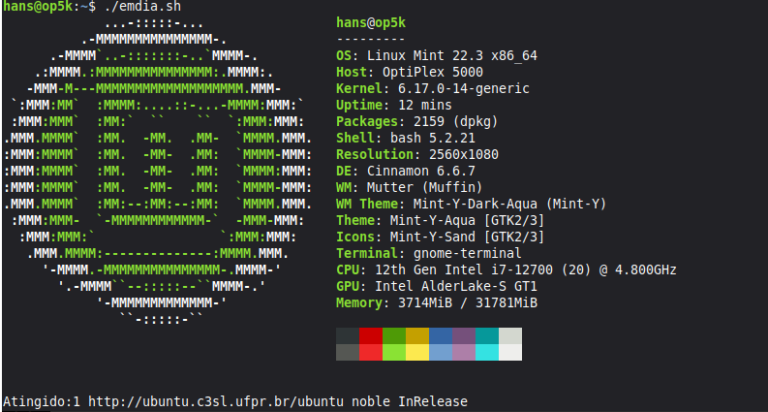768x412 pixels.
Task: Click the hans@op5k neofetch title
Action: click(370, 22)
